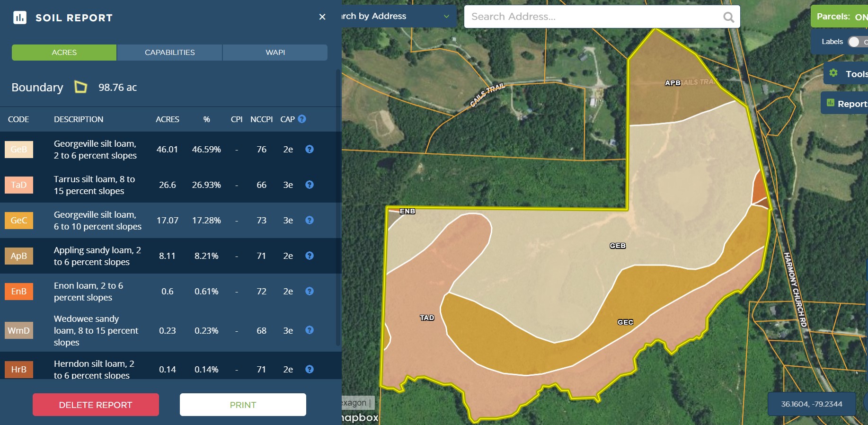Click the Tools gear icon

coord(833,73)
